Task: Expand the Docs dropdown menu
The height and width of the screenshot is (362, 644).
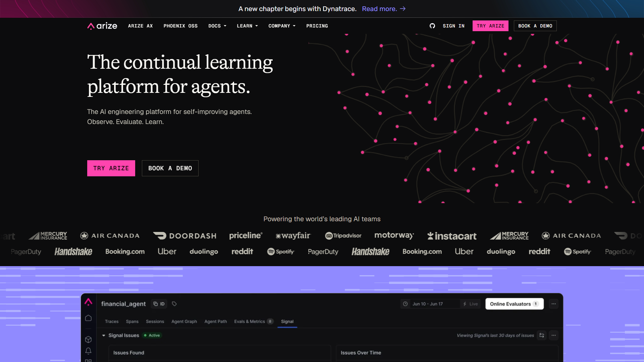Action: click(217, 26)
